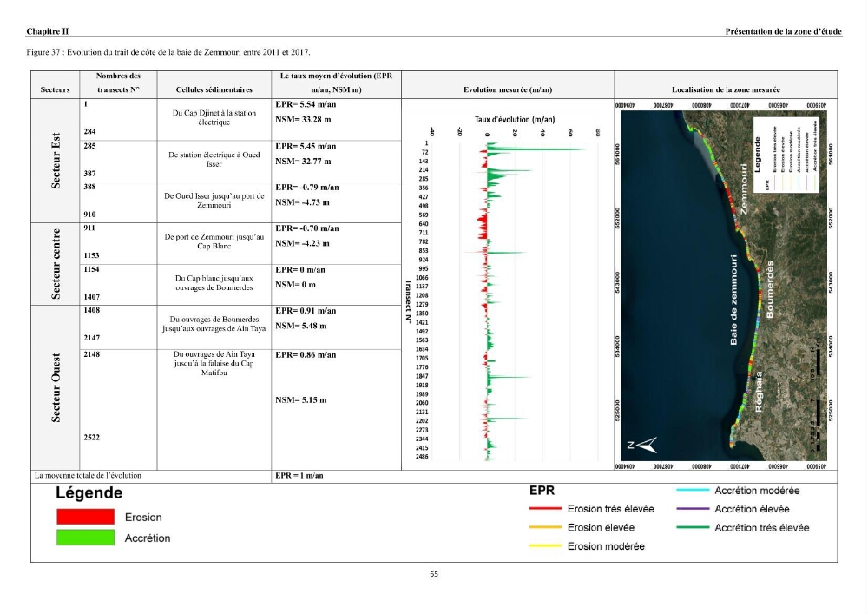
Task: Select the value EPR= 5.45 m/an
Action: (306, 146)
